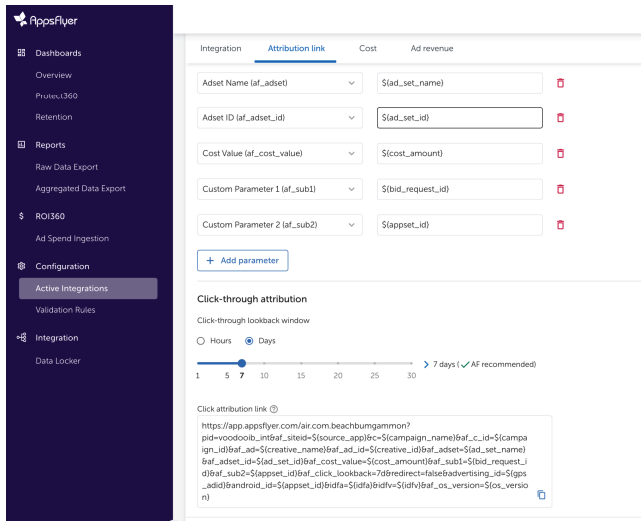The width and height of the screenshot is (641, 526).
Task: Click the Configuration gear icon
Action: pyautogui.click(x=21, y=266)
